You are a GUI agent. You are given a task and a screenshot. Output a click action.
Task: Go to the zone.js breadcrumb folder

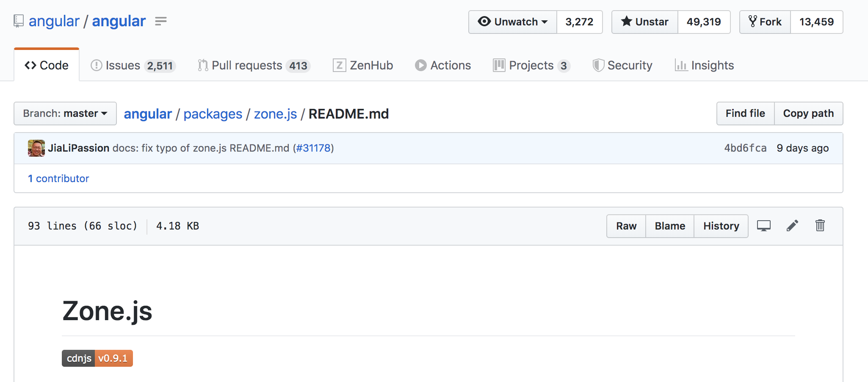276,114
